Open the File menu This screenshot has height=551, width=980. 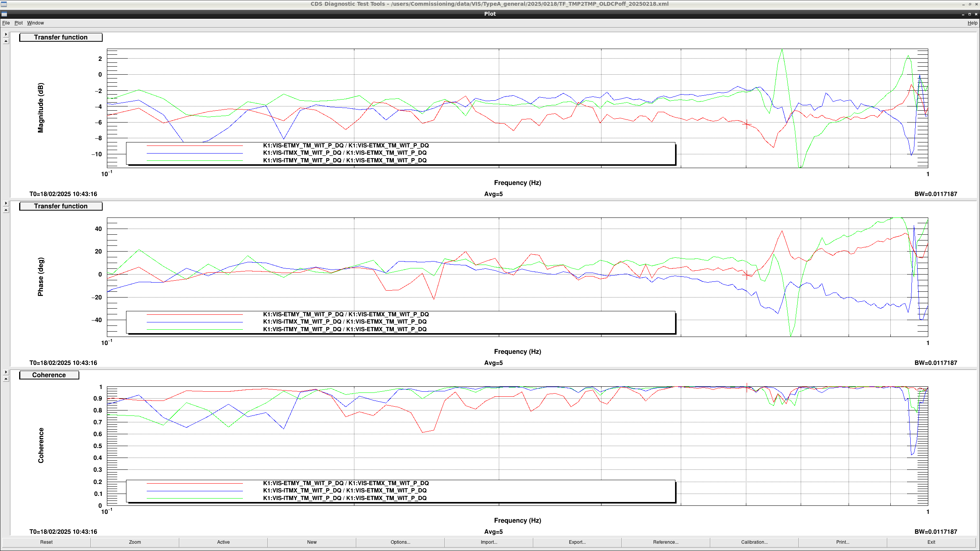tap(6, 23)
